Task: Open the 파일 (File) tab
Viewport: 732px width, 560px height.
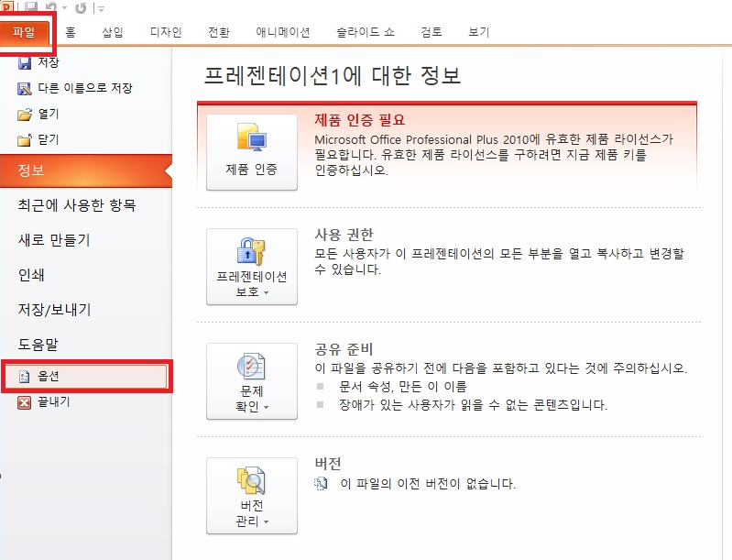Action: (24, 32)
